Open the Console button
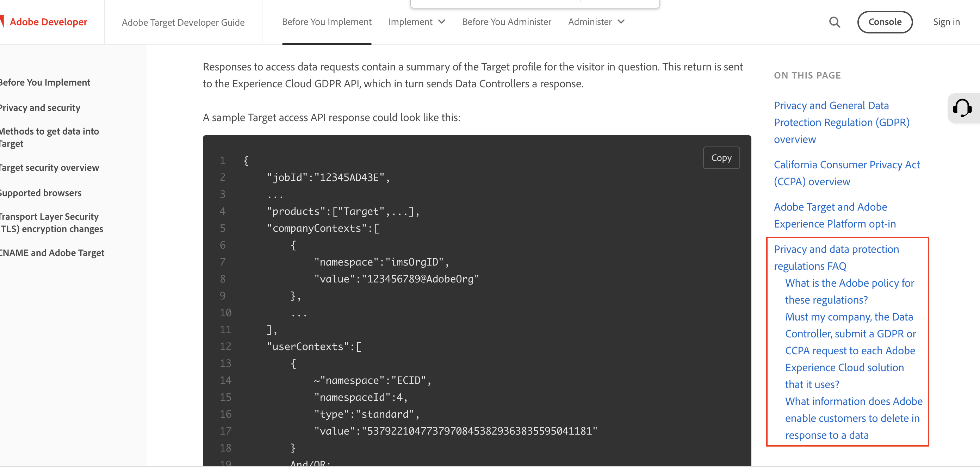This screenshot has width=980, height=467. (x=885, y=22)
